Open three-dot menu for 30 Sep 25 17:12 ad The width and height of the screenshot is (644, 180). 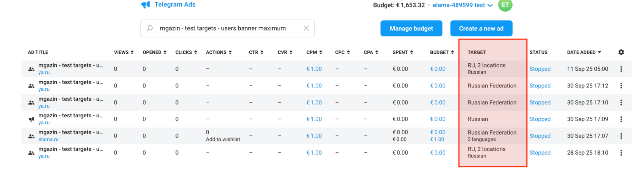[621, 86]
